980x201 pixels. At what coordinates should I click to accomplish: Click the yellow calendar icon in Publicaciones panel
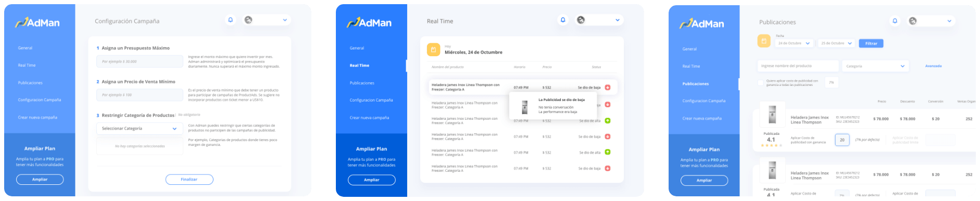click(x=764, y=41)
